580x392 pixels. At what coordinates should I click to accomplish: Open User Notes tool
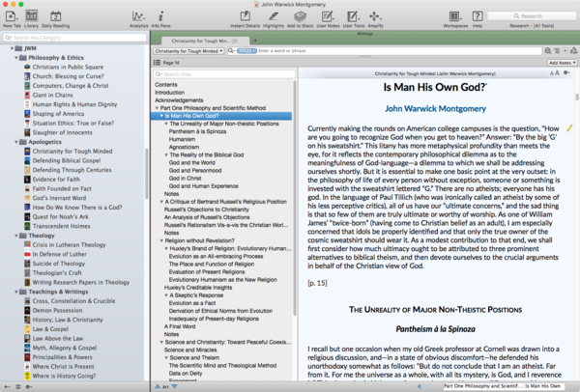point(328,16)
